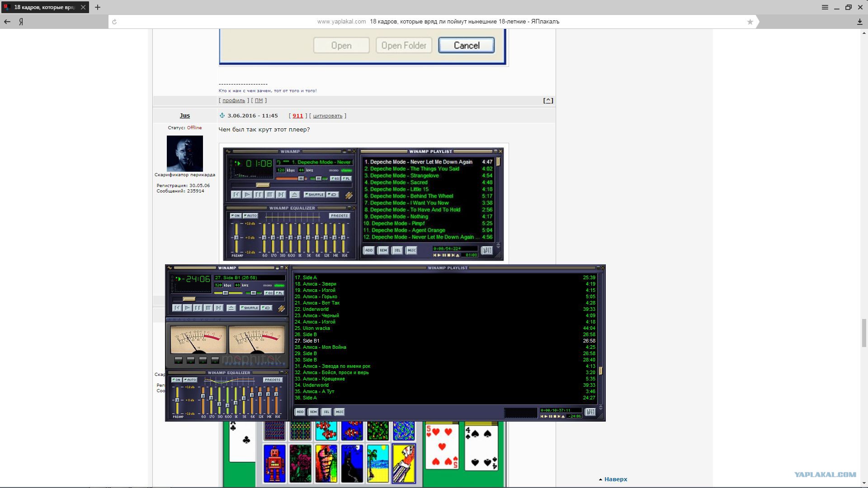Select playlist track "35. Алиса - А Тут"
This screenshot has width=868, height=488.
click(445, 391)
